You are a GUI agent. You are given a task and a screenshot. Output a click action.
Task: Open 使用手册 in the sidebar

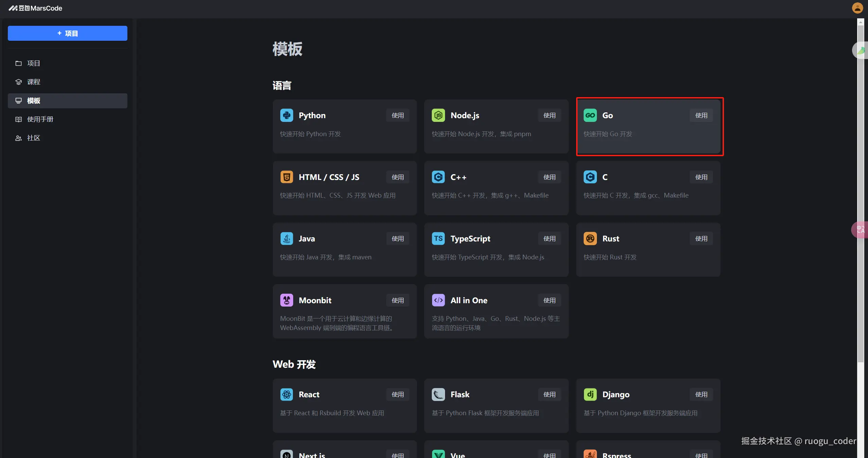pos(40,120)
